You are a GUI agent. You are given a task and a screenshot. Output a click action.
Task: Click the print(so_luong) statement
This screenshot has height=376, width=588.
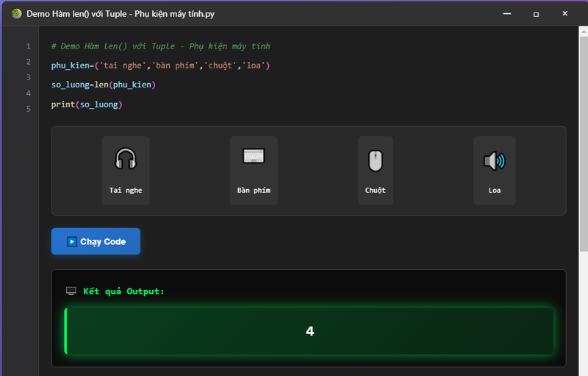point(86,104)
